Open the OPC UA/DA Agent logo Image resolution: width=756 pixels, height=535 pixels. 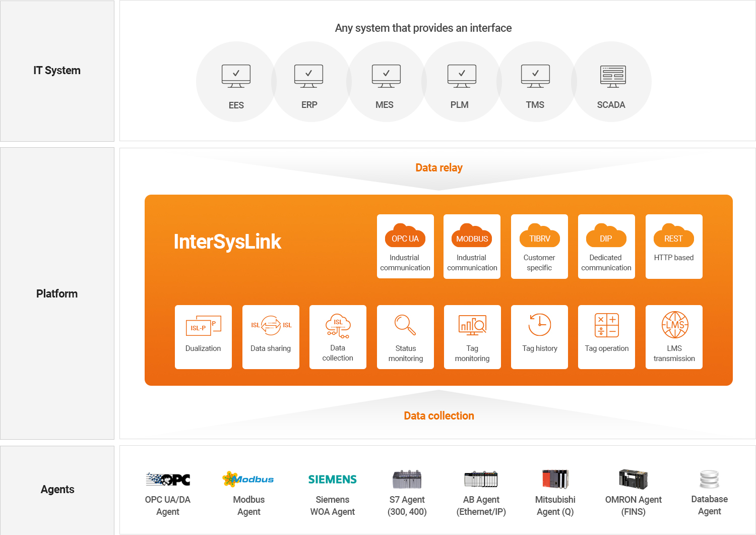(x=168, y=479)
